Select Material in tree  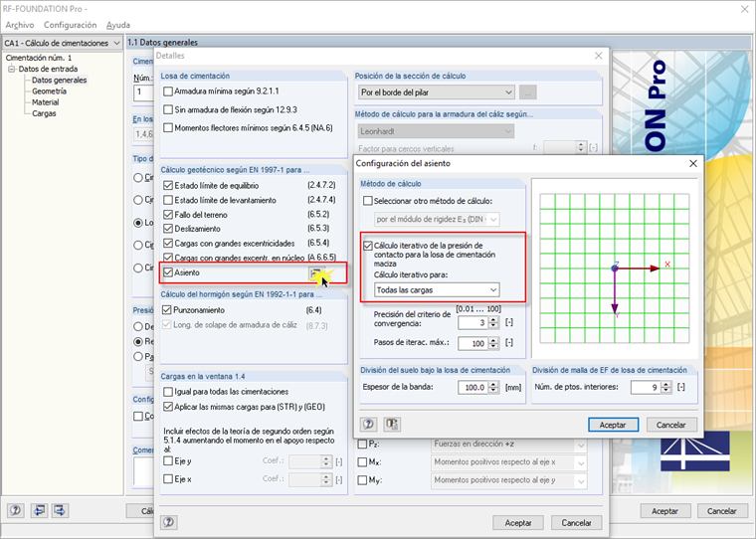click(x=46, y=102)
